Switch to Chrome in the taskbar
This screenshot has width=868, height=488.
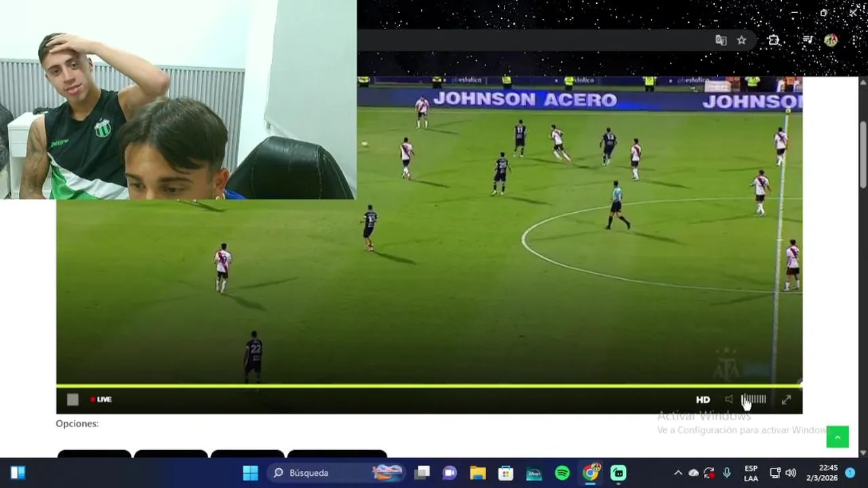point(591,472)
